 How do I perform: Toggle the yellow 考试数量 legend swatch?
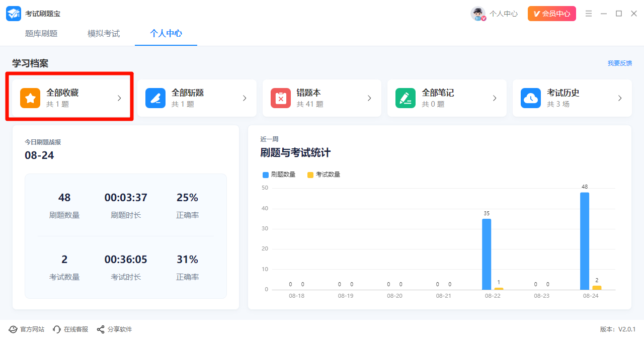click(310, 175)
